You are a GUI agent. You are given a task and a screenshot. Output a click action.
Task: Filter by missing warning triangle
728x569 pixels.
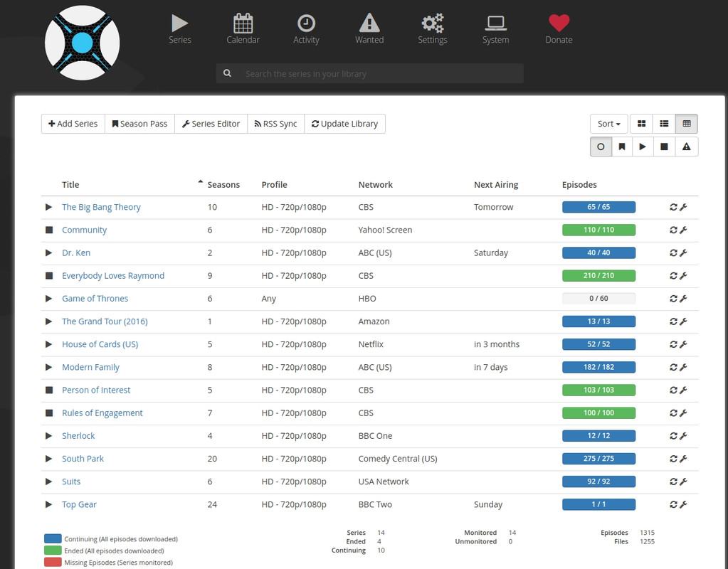(686, 147)
